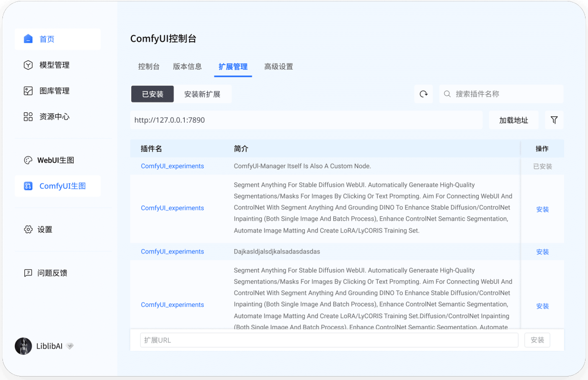Click the filter funnel icon

point(554,120)
